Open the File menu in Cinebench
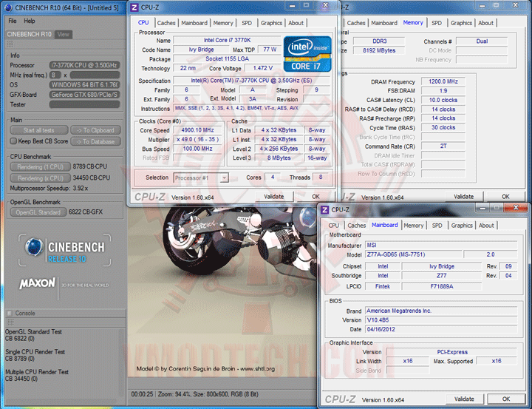 pos(13,21)
